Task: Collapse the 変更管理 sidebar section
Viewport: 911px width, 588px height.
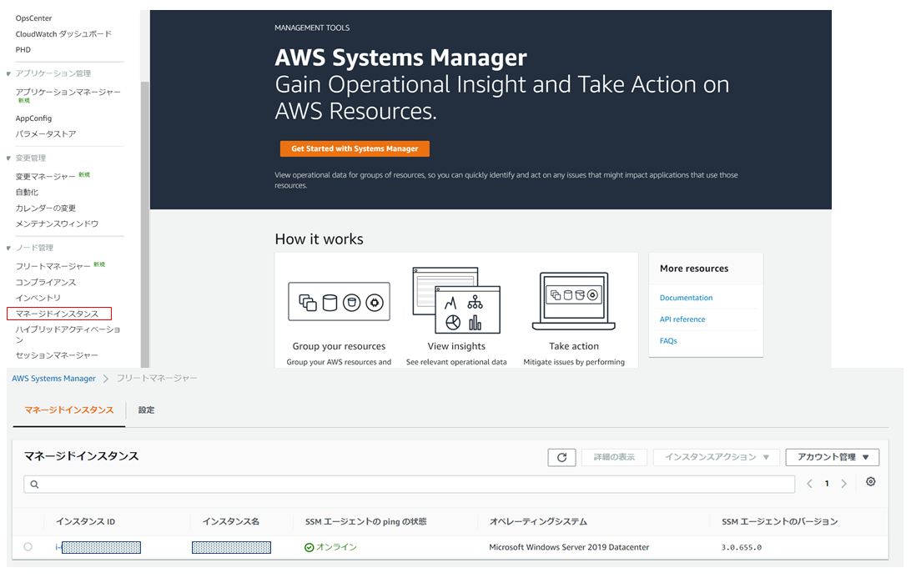Action: tap(8, 158)
